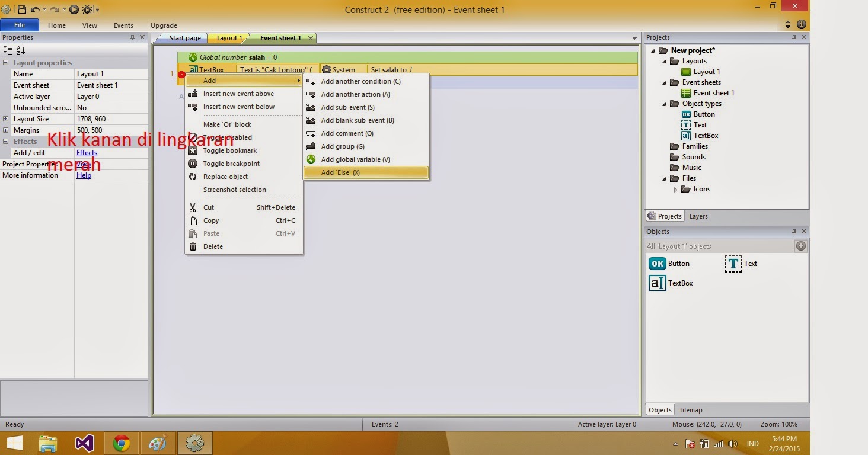Collapse the Effects section
868x455 pixels.
pos(6,142)
